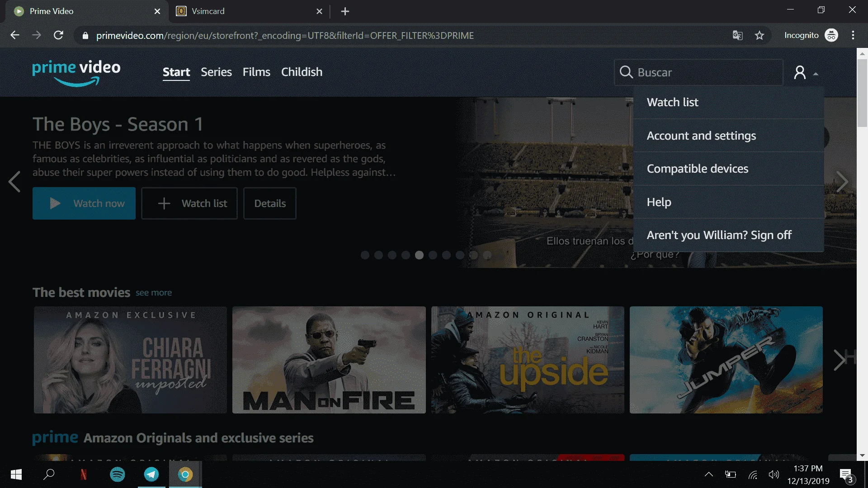
Task: Open Chiara Ferragni Unposted thumbnail
Action: coord(130,360)
